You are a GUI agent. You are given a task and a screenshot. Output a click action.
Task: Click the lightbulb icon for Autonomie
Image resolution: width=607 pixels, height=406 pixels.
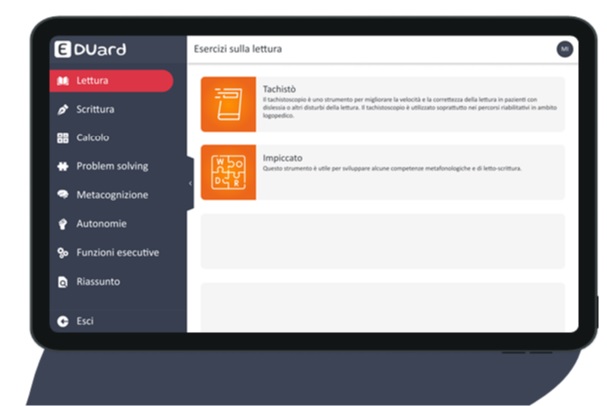(x=63, y=224)
